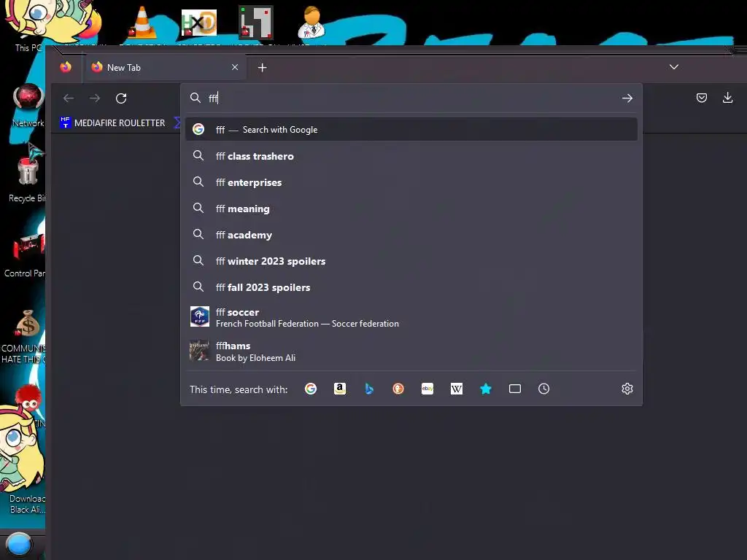Expand the list all tabs chevron
This screenshot has width=747, height=560.
[x=673, y=67]
